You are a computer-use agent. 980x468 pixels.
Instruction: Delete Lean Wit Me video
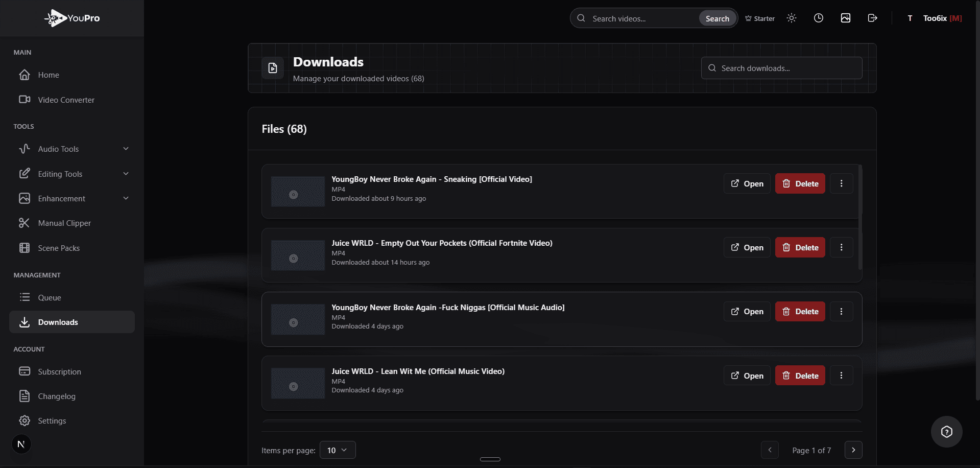pyautogui.click(x=800, y=376)
